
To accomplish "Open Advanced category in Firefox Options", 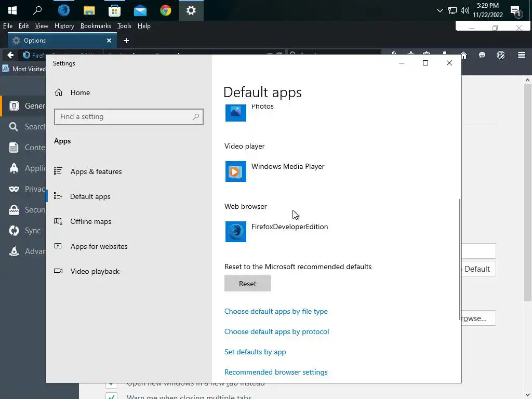I will pos(24,251).
